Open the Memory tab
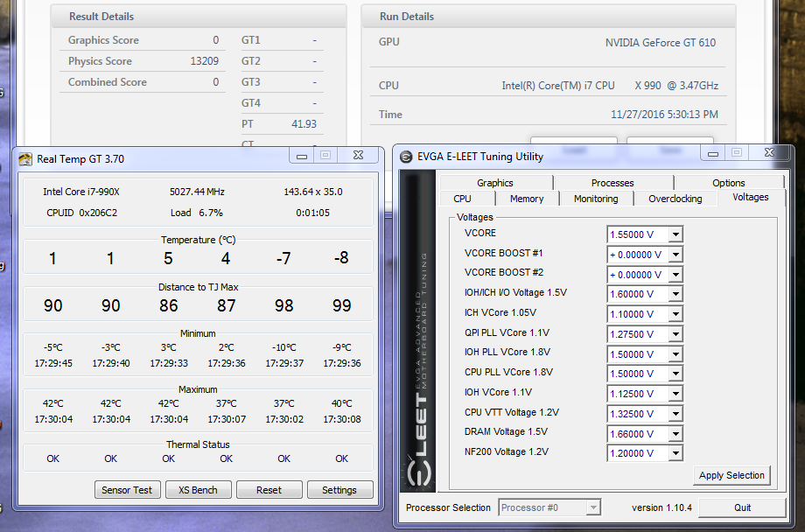 pyautogui.click(x=527, y=199)
